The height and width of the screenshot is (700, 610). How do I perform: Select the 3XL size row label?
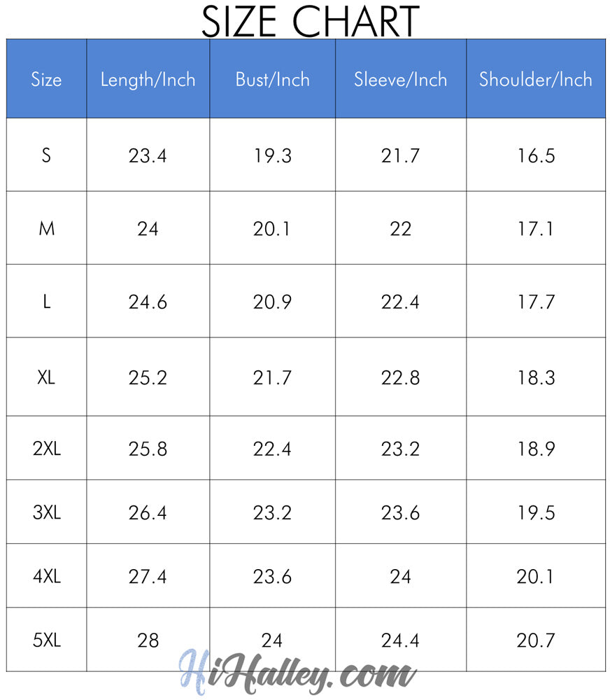coord(46,512)
